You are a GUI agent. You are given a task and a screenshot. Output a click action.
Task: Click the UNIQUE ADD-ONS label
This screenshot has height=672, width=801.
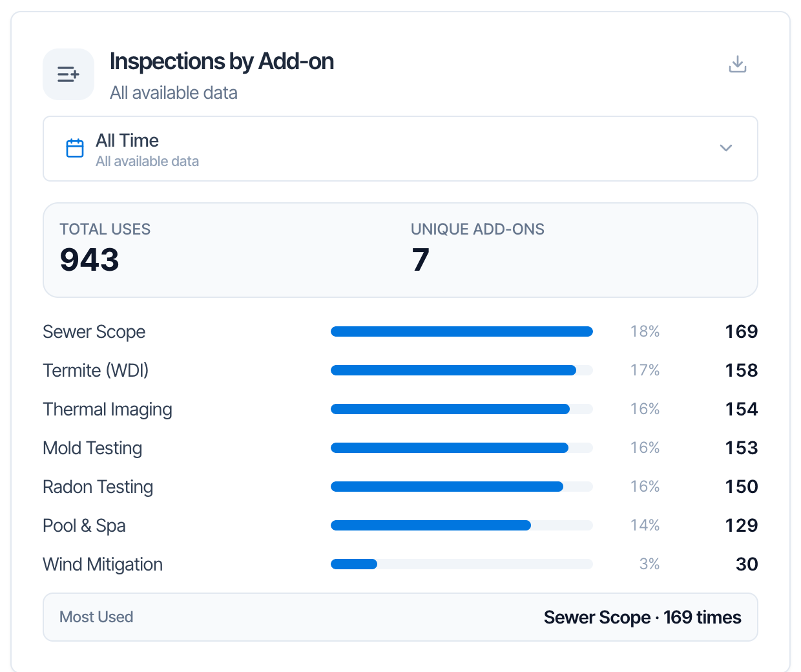(478, 229)
